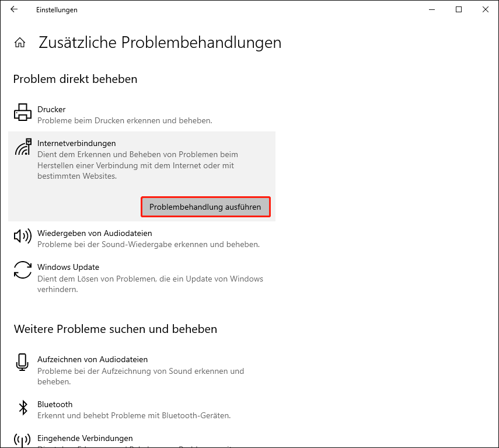Click the circular arrows Windows Update icon

22,270
